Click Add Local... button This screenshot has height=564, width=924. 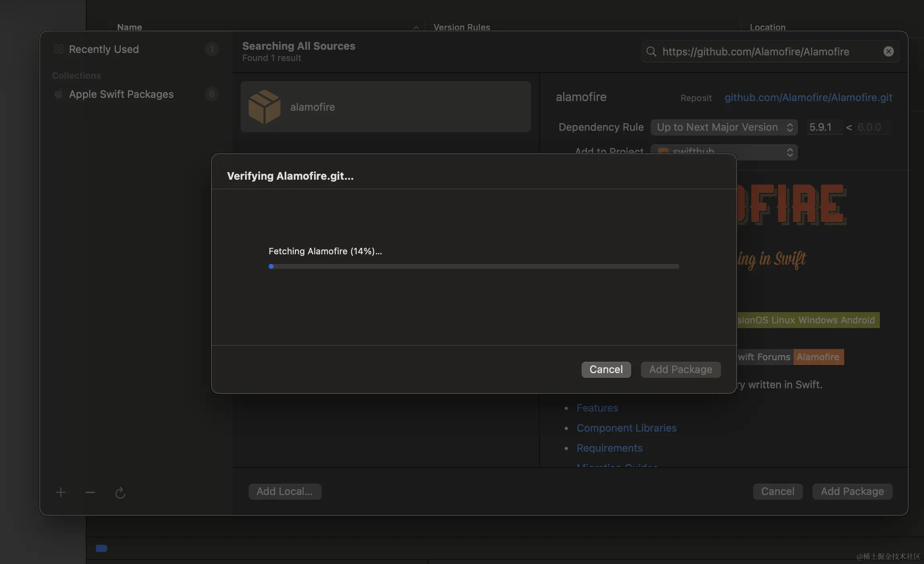pos(285,491)
